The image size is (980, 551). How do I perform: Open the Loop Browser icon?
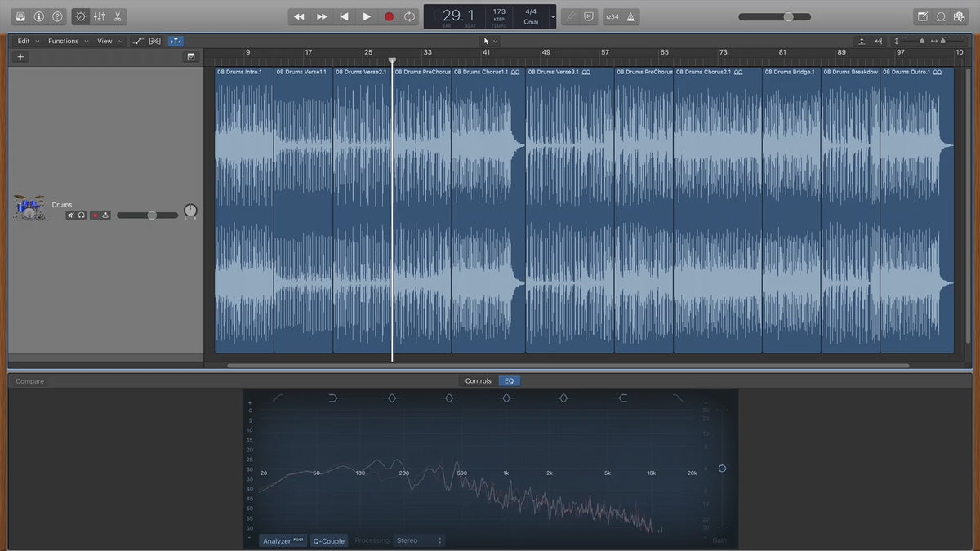pyautogui.click(x=941, y=16)
